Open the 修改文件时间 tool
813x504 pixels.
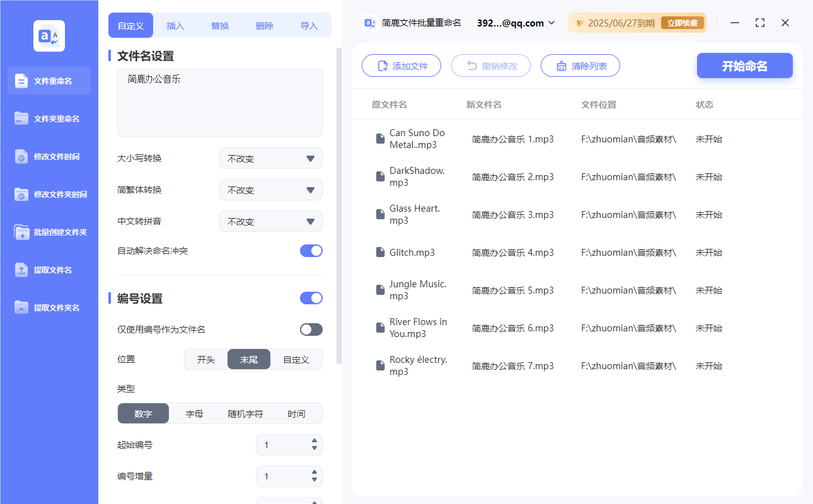coord(49,156)
